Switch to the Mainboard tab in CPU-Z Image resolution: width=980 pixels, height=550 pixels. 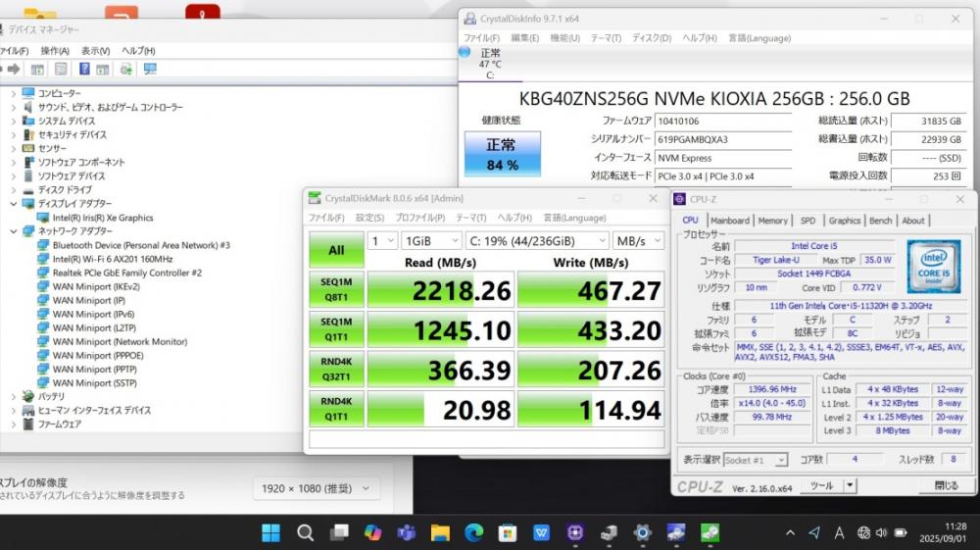(x=729, y=221)
